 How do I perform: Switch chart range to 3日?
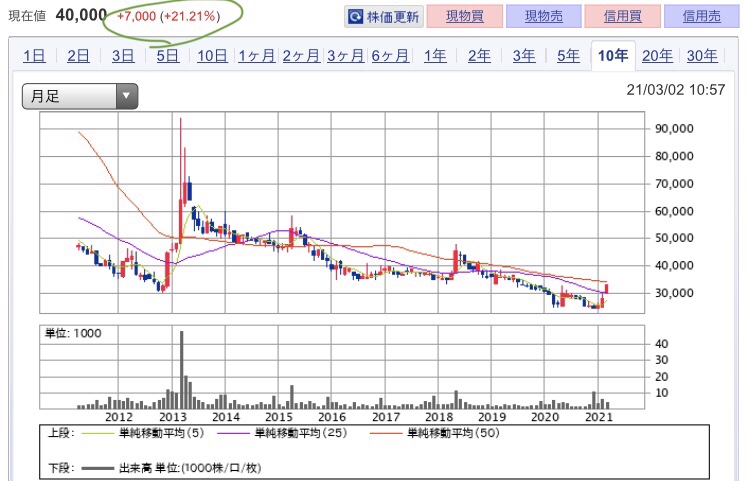123,56
